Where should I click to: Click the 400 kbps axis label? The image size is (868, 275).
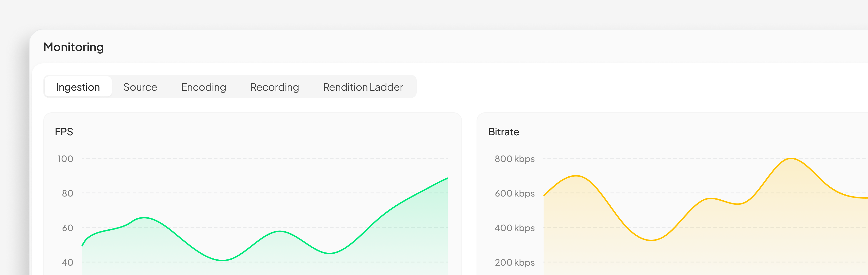(x=515, y=228)
